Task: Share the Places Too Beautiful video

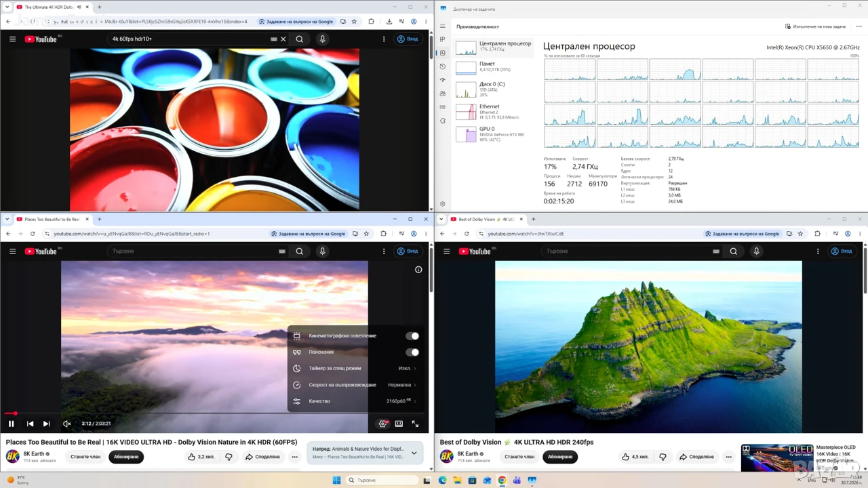Action: click(262, 457)
